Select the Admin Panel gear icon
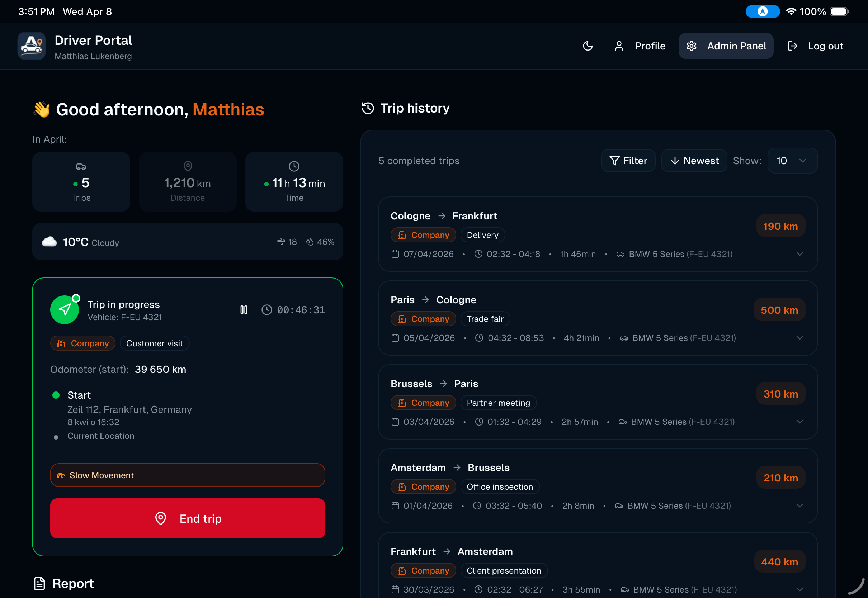 pos(692,46)
